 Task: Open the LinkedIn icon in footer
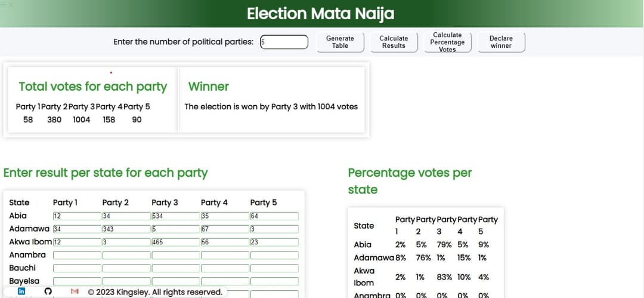tap(21, 291)
